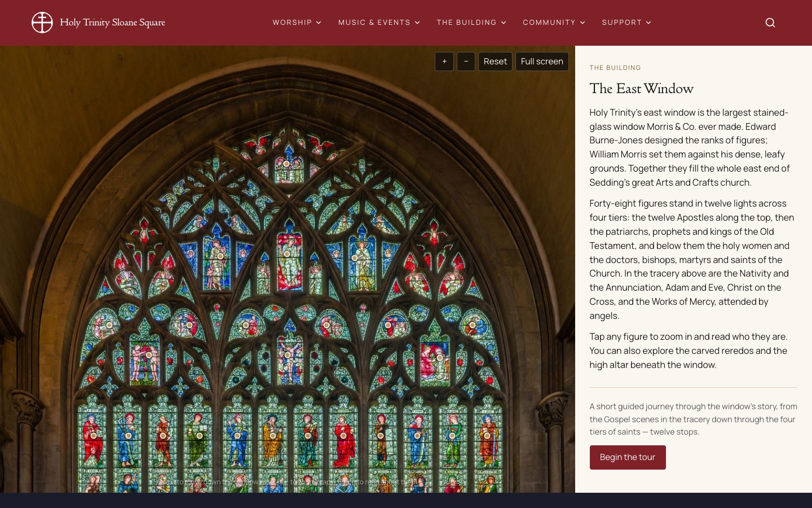The width and height of the screenshot is (812, 508).
Task: Zoom in with the plus button
Action: pyautogui.click(x=444, y=62)
